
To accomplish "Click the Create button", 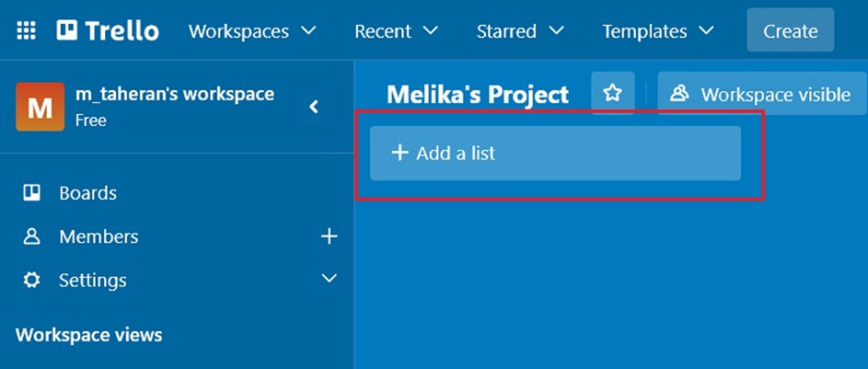I will click(x=790, y=31).
